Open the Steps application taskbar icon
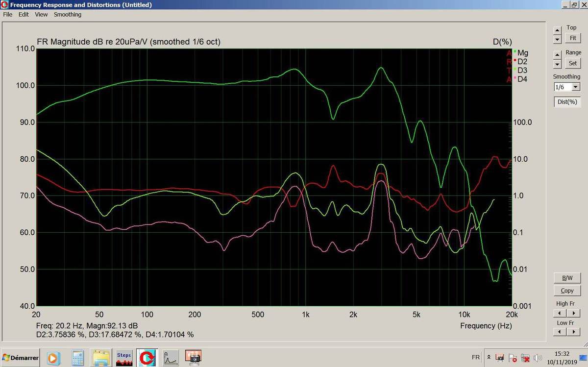The width and height of the screenshot is (588, 367). click(124, 358)
